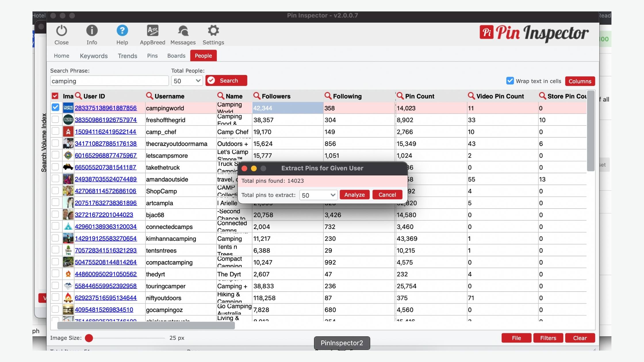Open user ID link 283375138961887856

click(106, 108)
